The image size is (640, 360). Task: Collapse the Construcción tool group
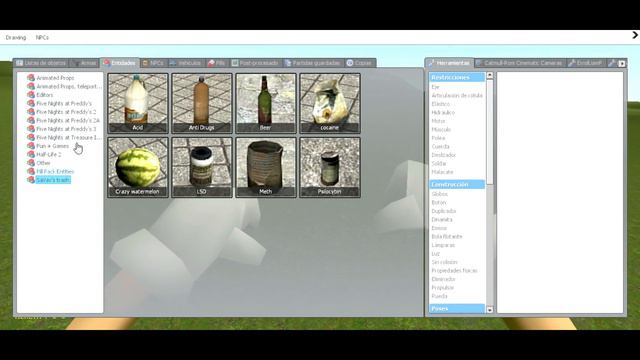click(457, 184)
